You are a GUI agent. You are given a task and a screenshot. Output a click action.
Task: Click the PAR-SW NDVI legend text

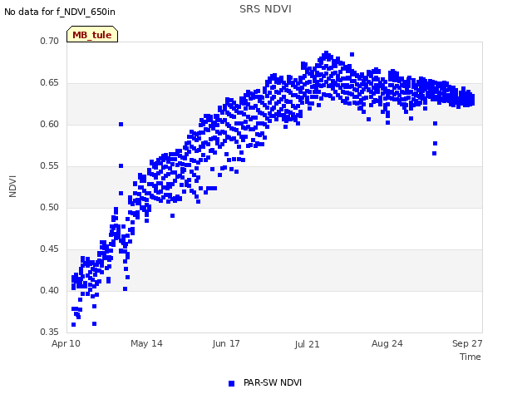pyautogui.click(x=273, y=382)
